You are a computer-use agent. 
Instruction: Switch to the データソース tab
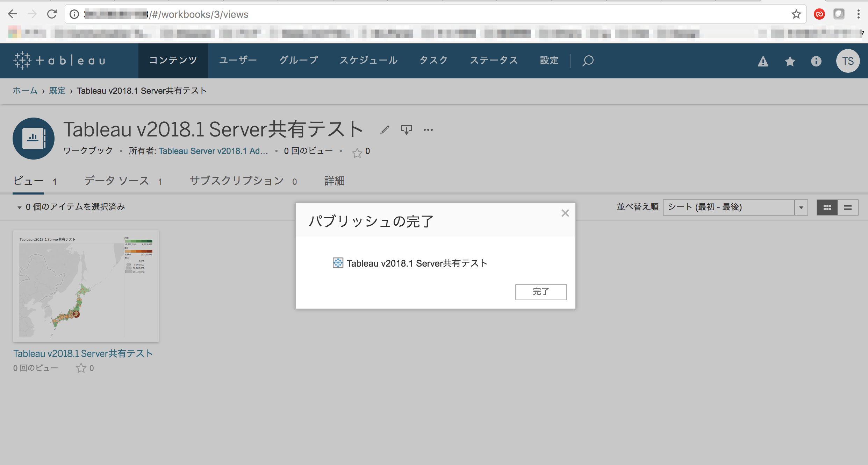pyautogui.click(x=116, y=181)
